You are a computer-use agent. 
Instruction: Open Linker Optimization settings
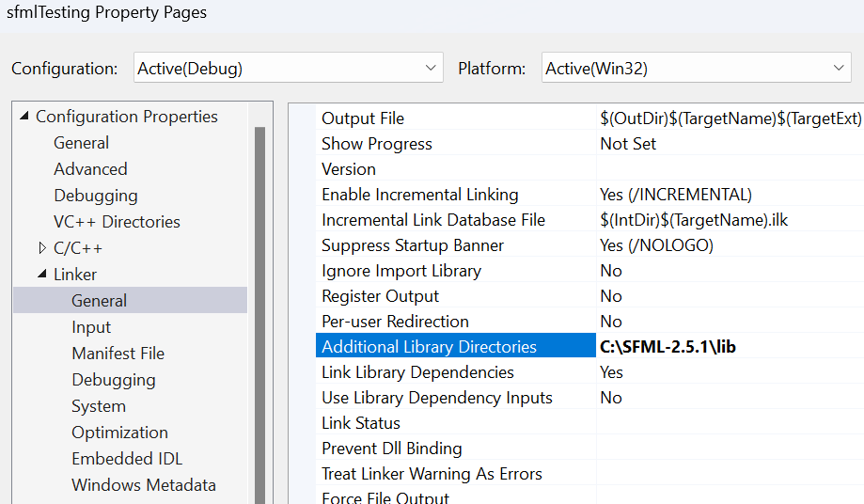(119, 433)
